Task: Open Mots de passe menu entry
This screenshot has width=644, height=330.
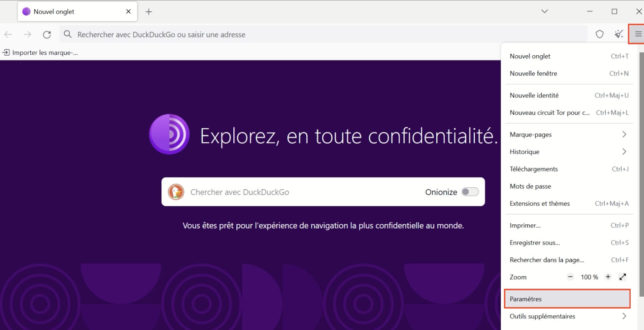Action: (569, 186)
